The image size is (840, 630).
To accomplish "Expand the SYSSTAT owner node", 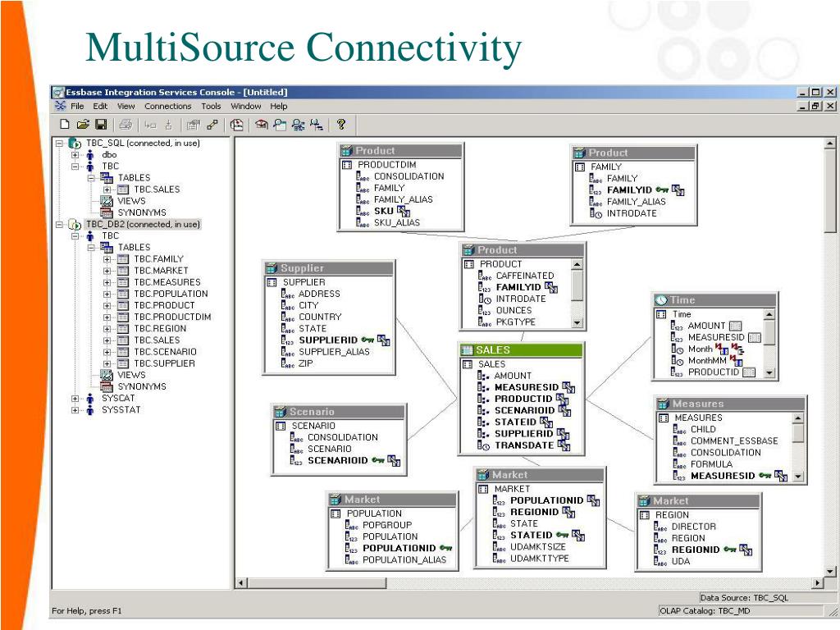I will tap(75, 410).
